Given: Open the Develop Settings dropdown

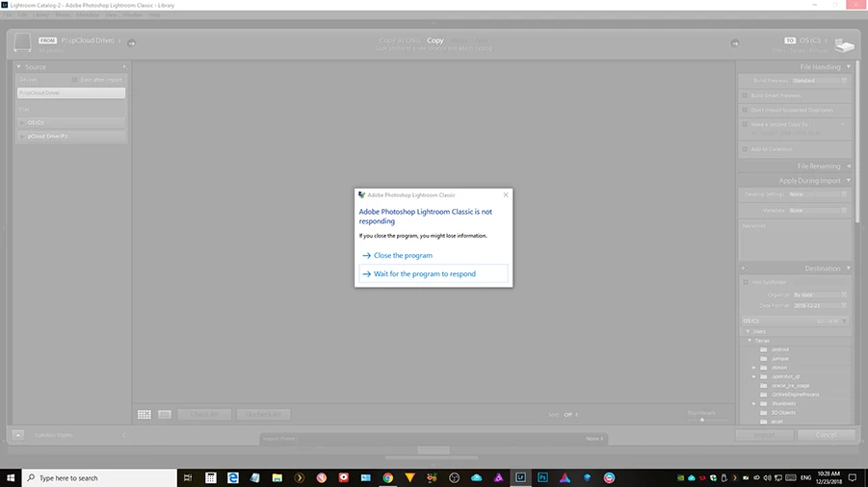Looking at the screenshot, I should click(x=818, y=194).
